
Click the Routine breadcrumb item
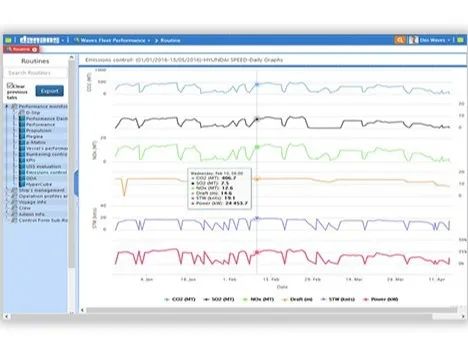pos(170,40)
